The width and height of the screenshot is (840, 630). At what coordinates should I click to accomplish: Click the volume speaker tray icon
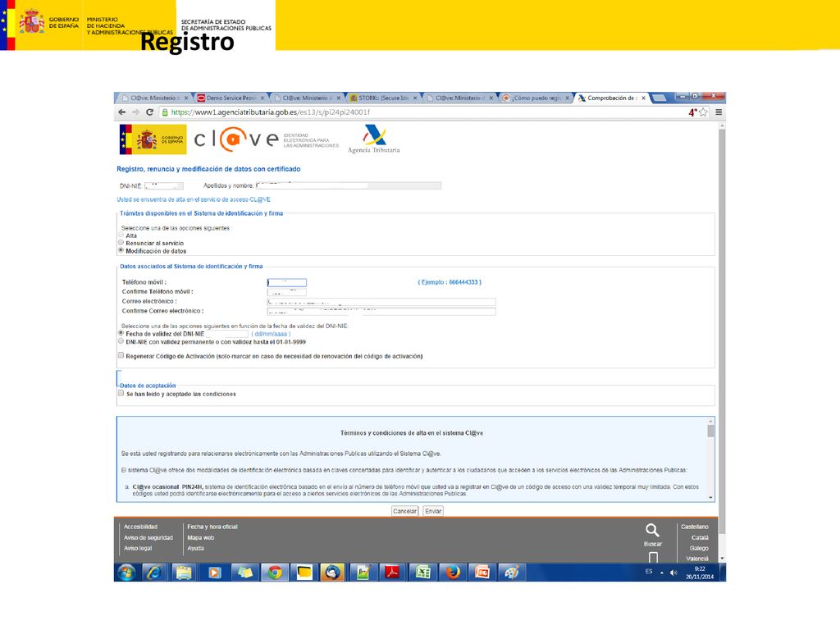click(673, 573)
